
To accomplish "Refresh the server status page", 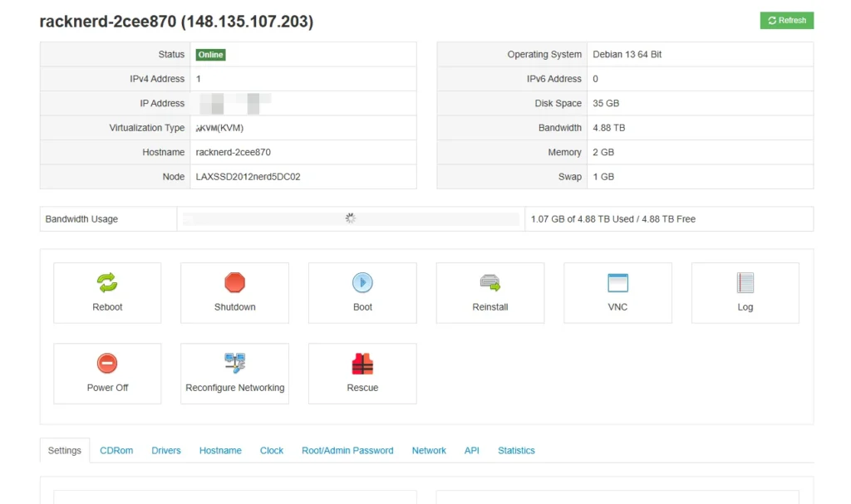I will (786, 21).
